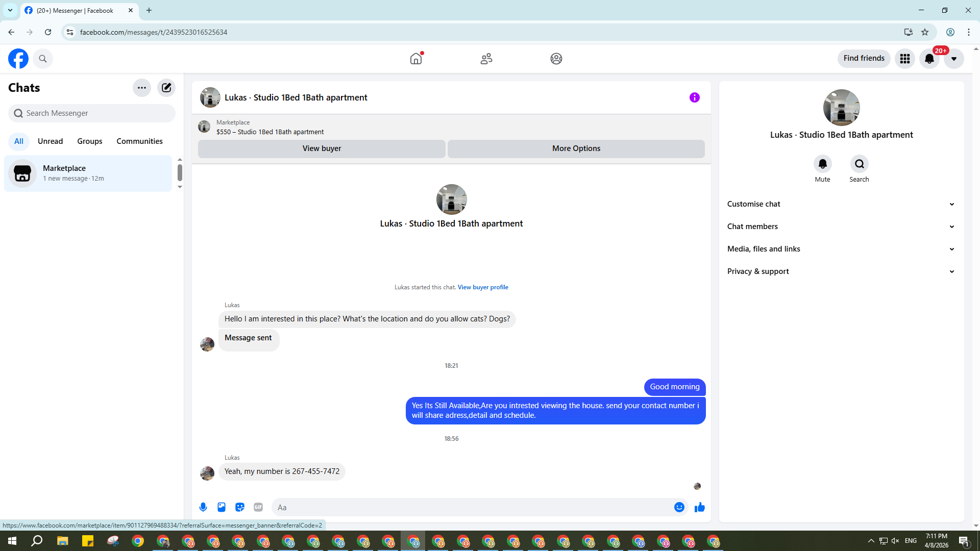Click the View buyer button
The image size is (980, 551).
point(322,148)
